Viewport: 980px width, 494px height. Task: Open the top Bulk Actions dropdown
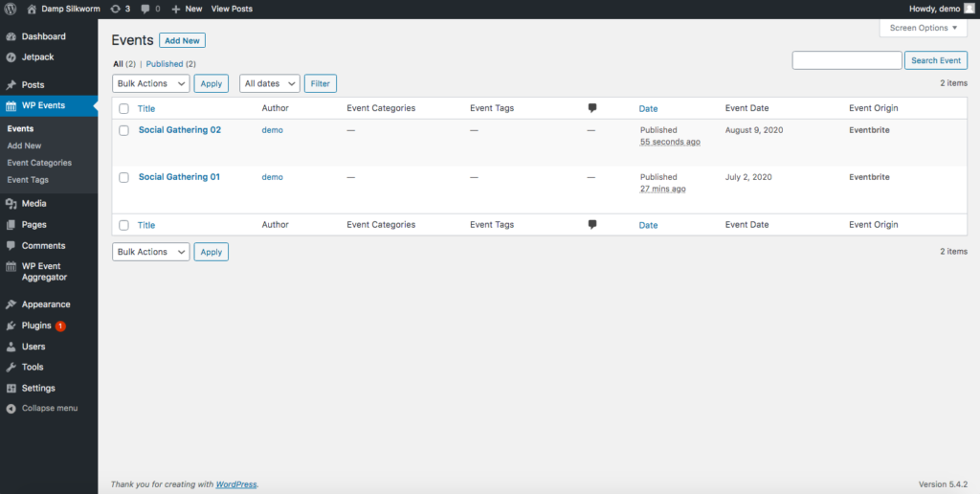pyautogui.click(x=150, y=83)
